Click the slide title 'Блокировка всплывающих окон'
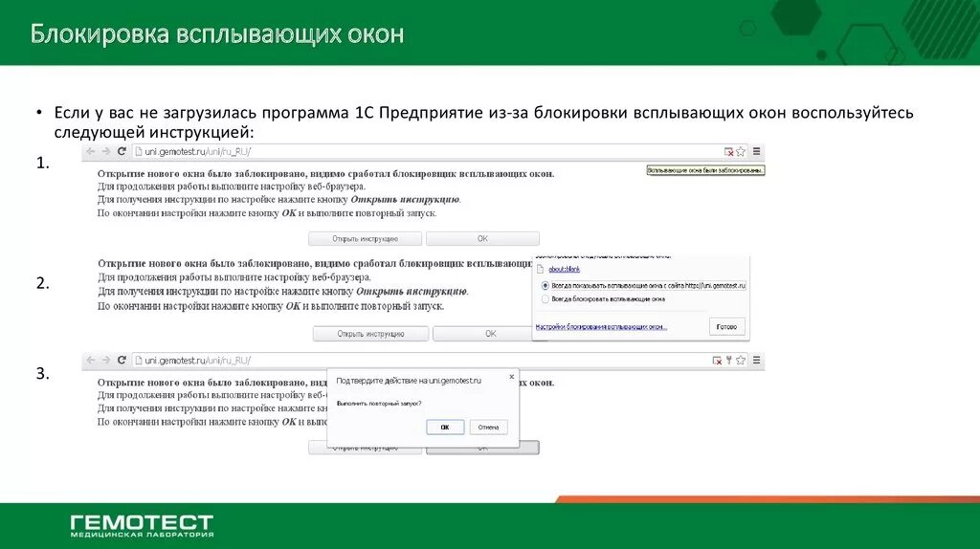Screen dimensions: 980x549 click(217, 33)
